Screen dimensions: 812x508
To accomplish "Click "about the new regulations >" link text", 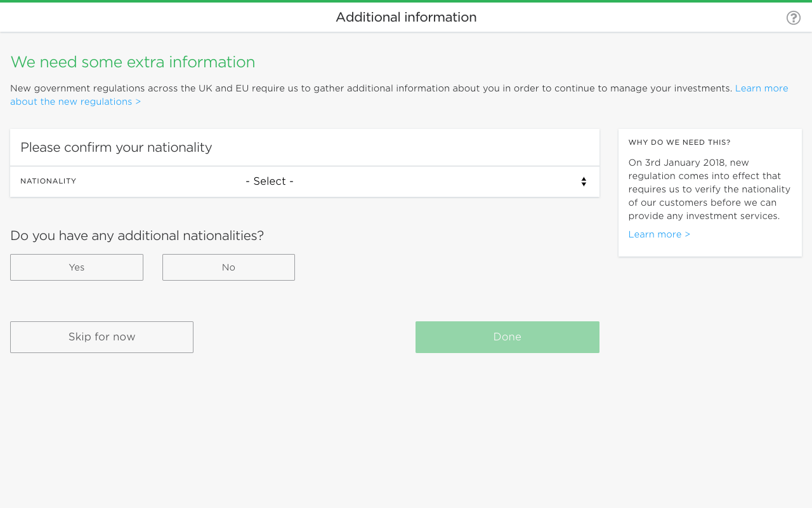I will click(x=75, y=102).
